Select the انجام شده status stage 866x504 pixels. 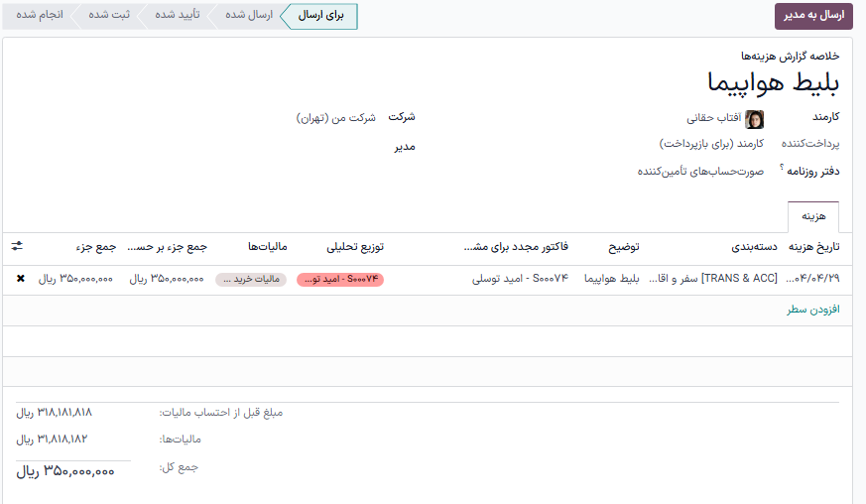click(x=41, y=16)
